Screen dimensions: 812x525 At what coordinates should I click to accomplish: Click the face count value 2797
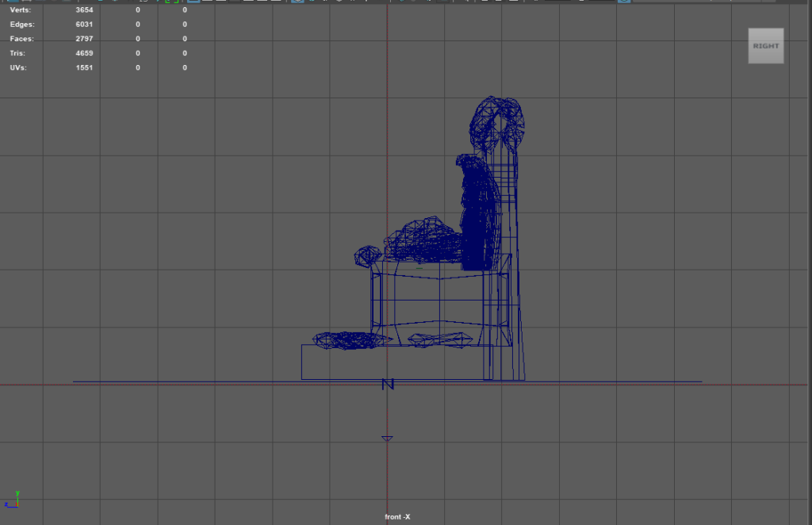(x=84, y=39)
